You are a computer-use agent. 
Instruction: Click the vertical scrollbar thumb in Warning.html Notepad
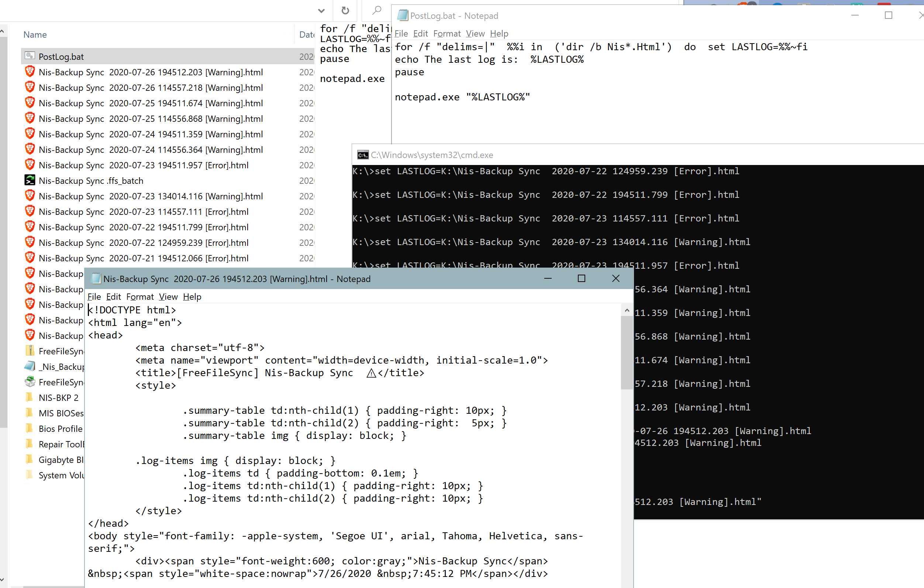(x=627, y=353)
